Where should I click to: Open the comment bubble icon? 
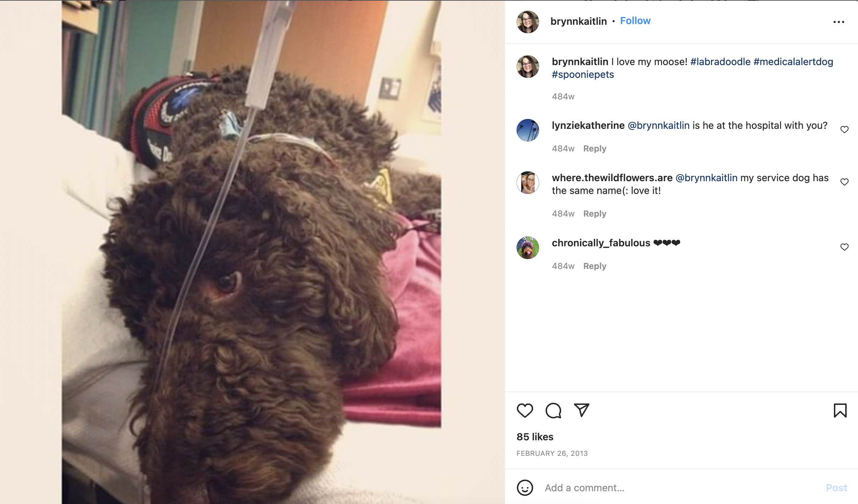[x=553, y=410]
